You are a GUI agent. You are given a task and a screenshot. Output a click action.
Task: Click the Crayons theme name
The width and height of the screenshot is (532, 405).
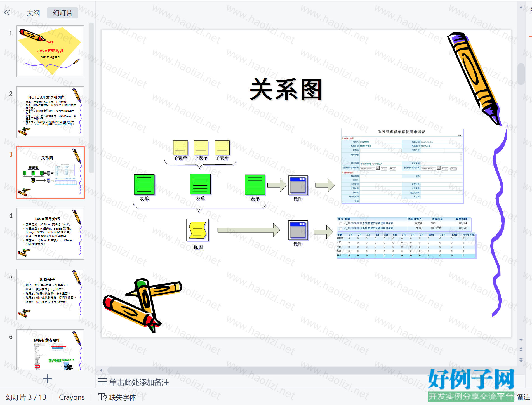point(72,397)
